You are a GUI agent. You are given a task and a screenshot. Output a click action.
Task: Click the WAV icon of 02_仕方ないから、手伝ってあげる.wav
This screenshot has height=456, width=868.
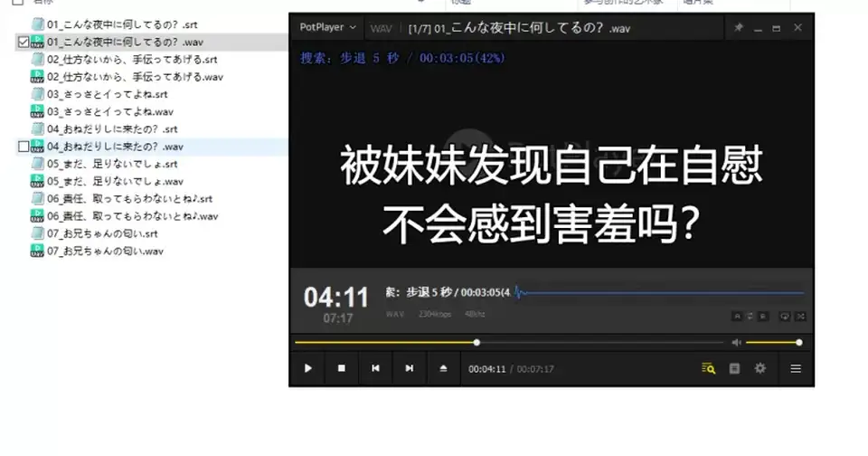[x=37, y=77]
